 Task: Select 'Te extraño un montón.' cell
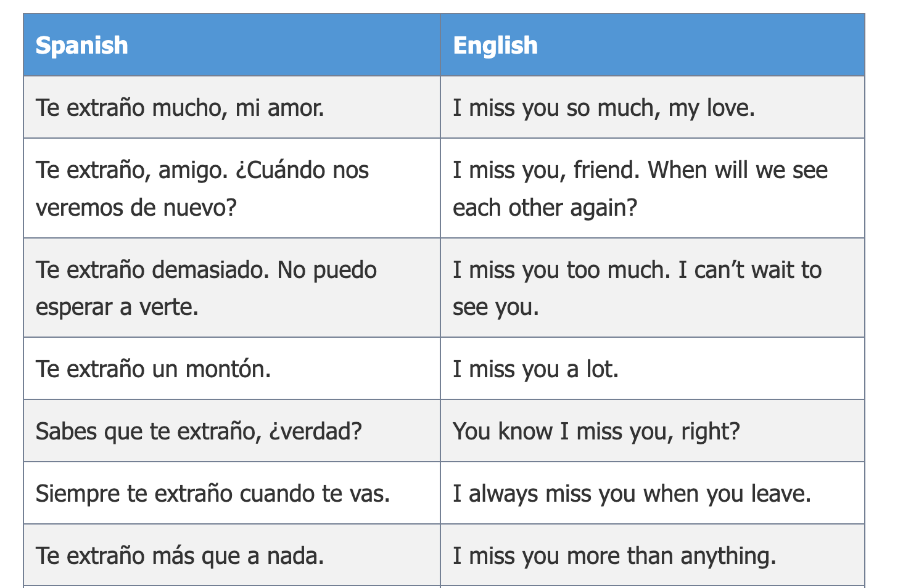[x=232, y=369]
